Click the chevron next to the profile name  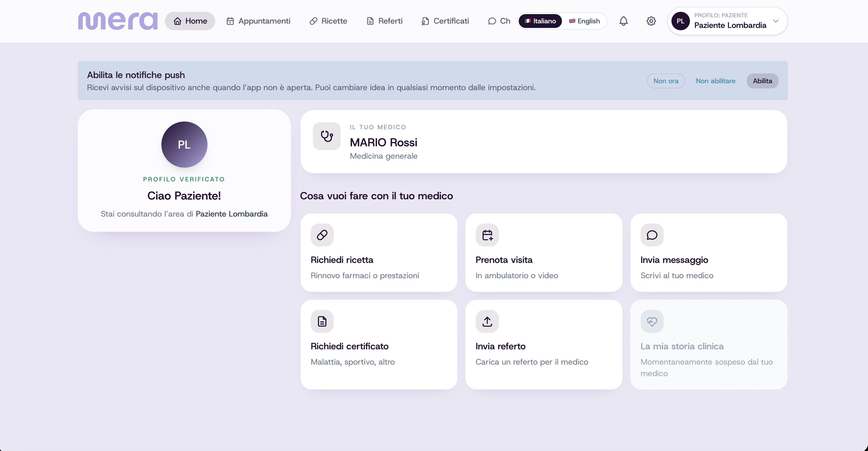[x=776, y=21]
